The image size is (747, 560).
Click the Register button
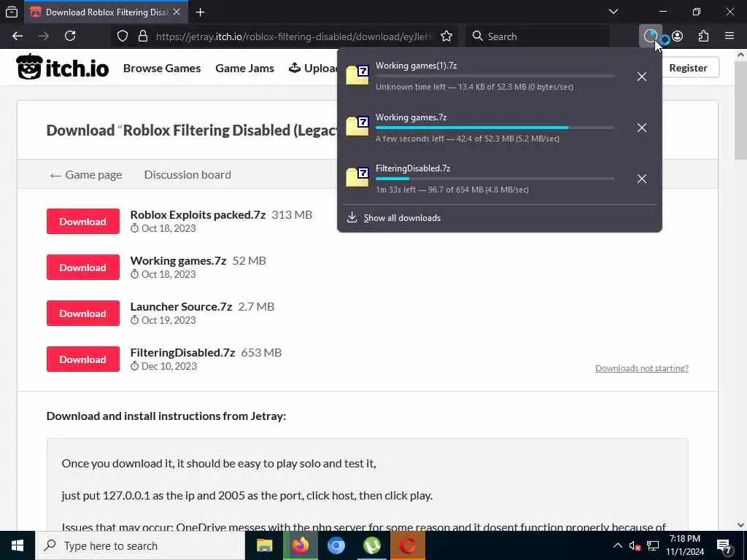coord(688,68)
